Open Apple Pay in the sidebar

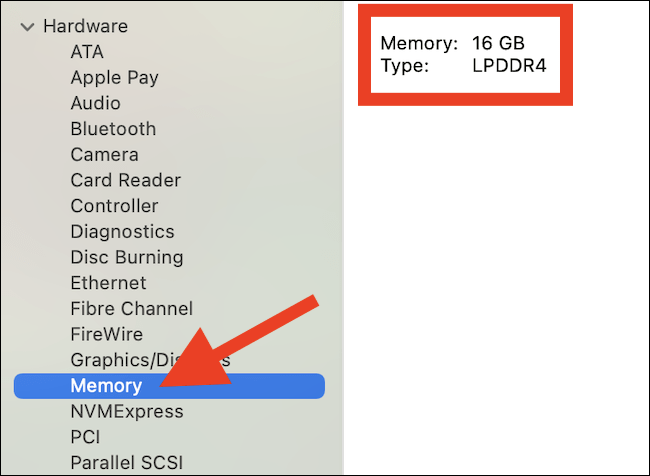click(114, 77)
